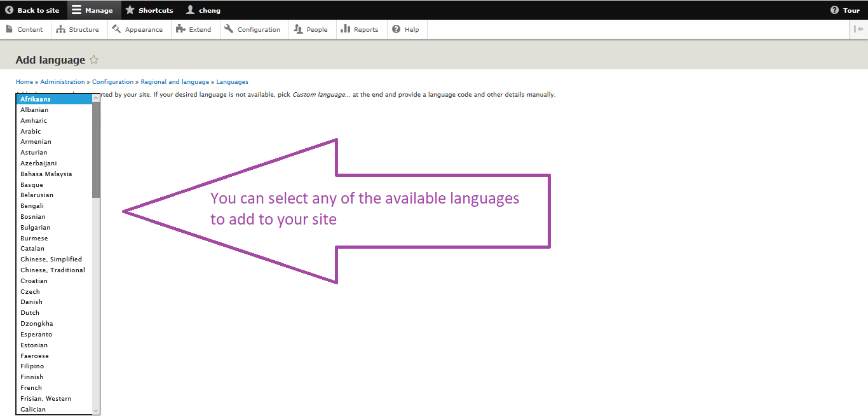Open the Reports admin menu
Image resolution: width=868 pixels, height=416 pixels.
coord(360,29)
